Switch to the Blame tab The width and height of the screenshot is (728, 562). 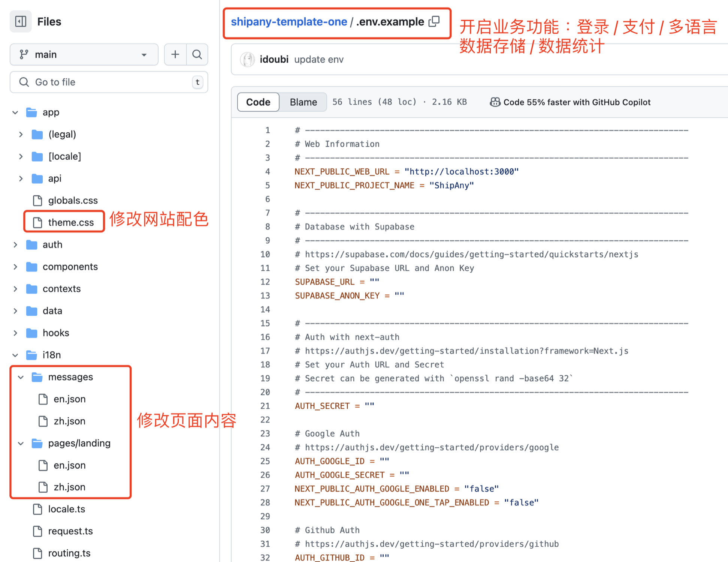303,102
